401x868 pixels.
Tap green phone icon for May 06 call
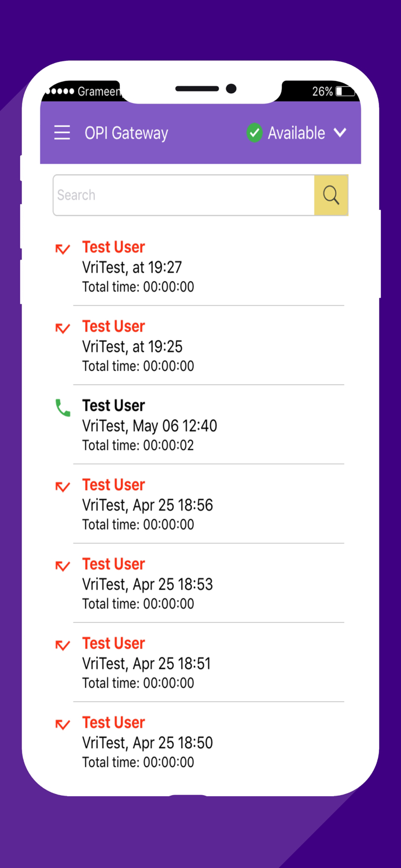pos(62,409)
